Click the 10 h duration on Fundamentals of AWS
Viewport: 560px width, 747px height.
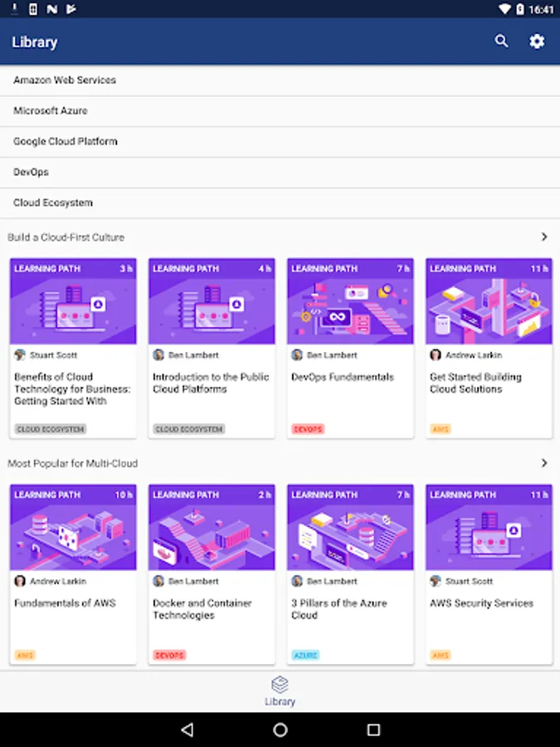pos(124,495)
